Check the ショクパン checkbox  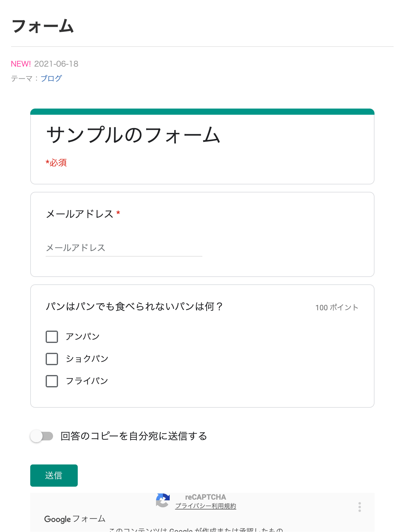52,359
